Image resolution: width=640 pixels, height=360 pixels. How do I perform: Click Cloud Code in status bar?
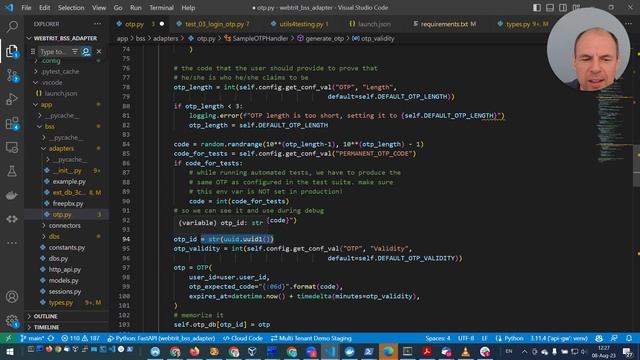(243, 338)
